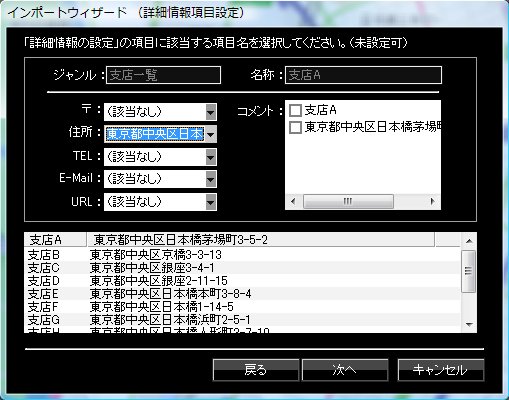Screen dimensions: 509x400
Task: Check the 支店A comment checkbox
Action: tap(295, 110)
